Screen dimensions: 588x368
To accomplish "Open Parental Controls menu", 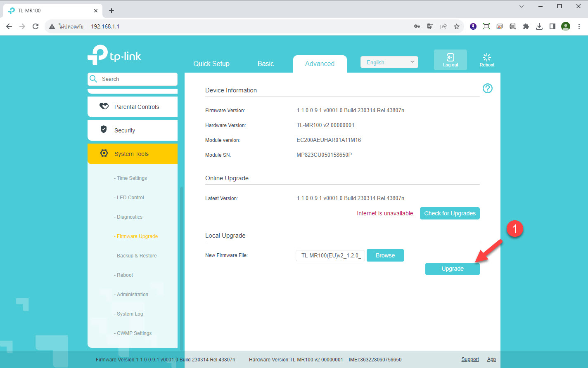I will click(x=133, y=107).
